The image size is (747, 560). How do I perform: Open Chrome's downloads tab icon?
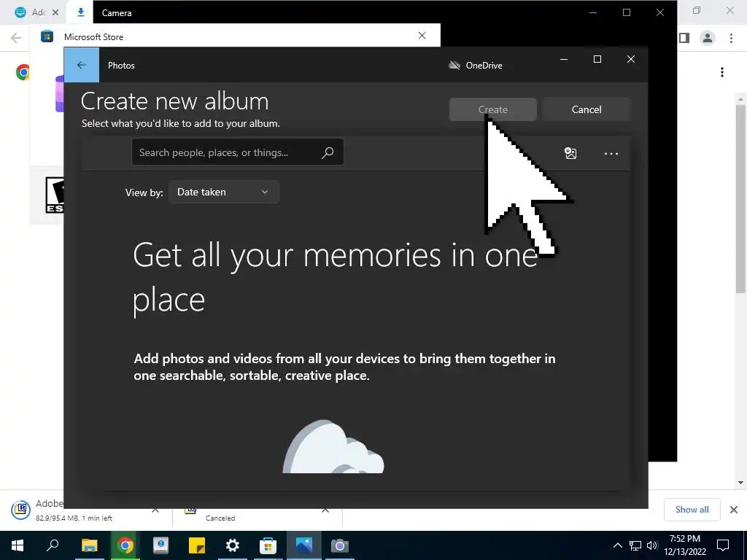[81, 12]
